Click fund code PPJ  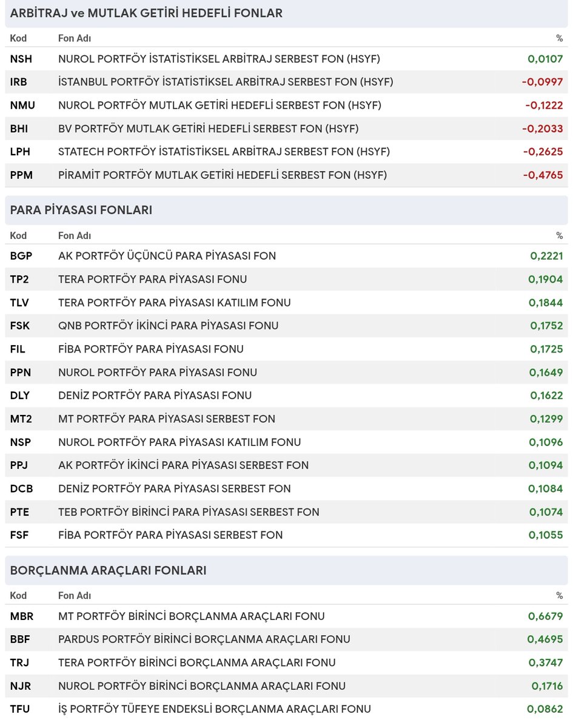pos(19,465)
